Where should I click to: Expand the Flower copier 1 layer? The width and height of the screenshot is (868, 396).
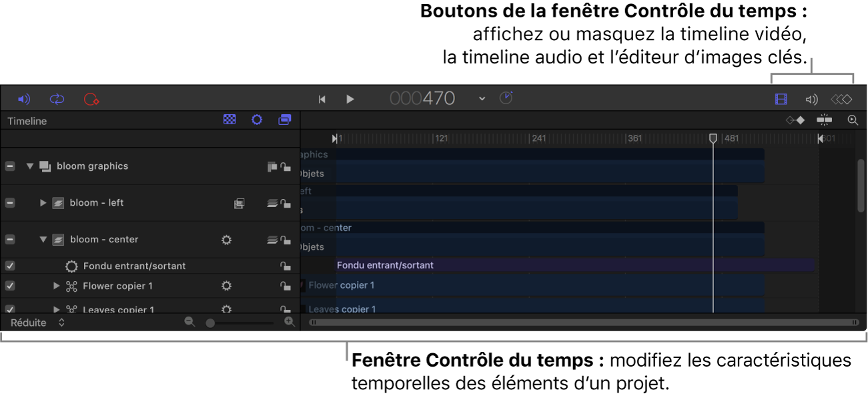56,286
